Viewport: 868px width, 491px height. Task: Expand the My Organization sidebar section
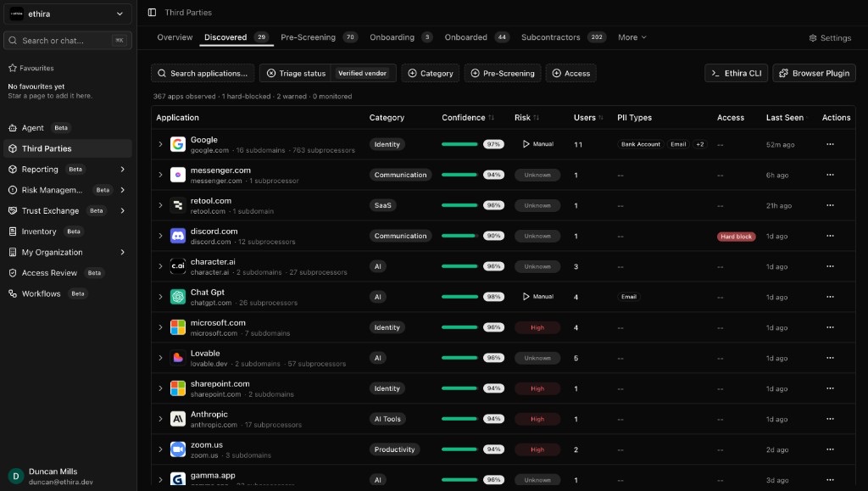point(122,252)
